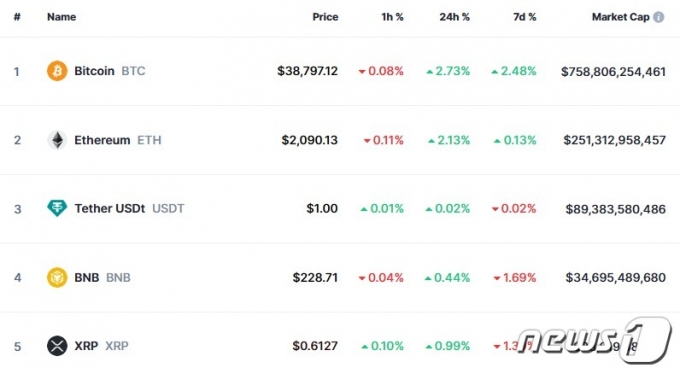The image size is (680, 374).
Task: Sort by the # rank column header
Action: click(17, 17)
